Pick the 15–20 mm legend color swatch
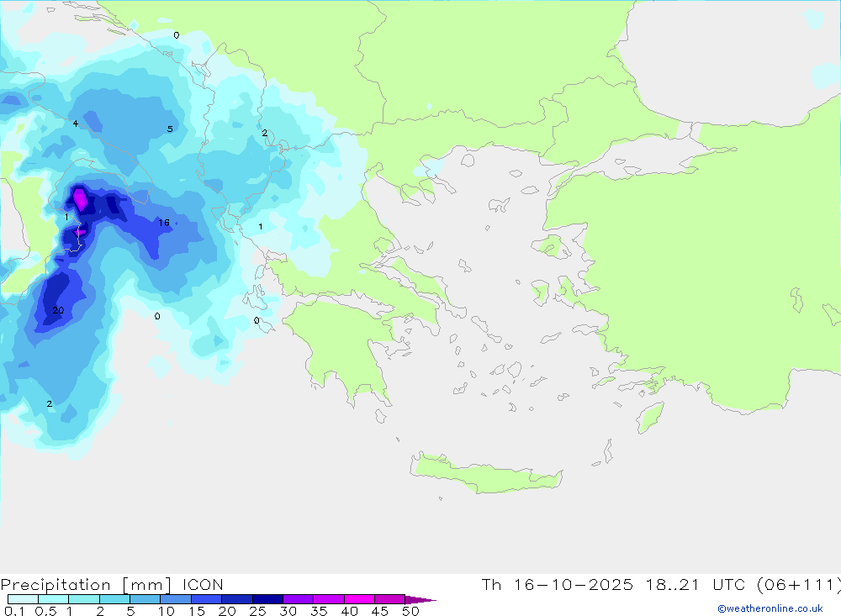The height and width of the screenshot is (616, 841). (206, 599)
